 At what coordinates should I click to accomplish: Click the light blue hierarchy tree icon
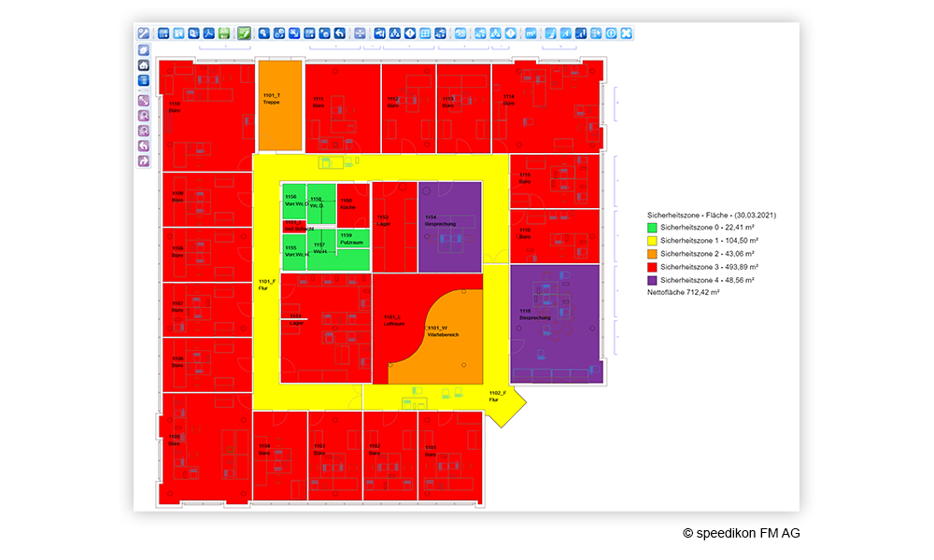pyautogui.click(x=496, y=34)
